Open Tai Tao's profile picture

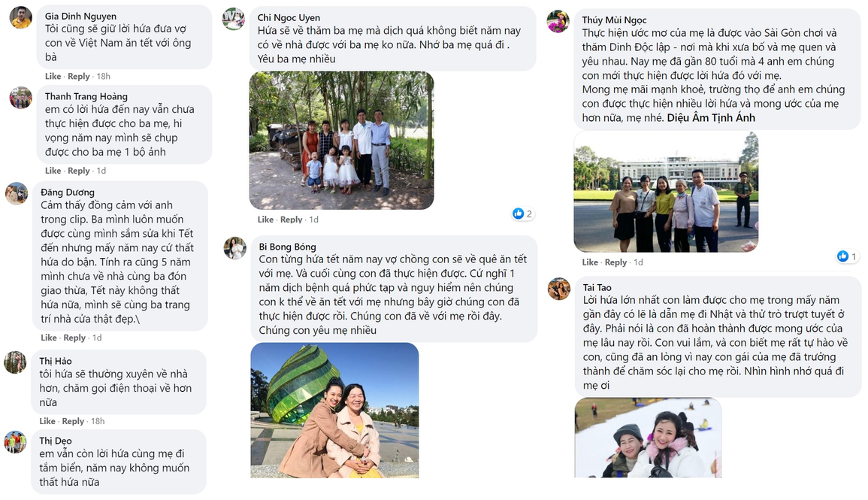click(559, 289)
